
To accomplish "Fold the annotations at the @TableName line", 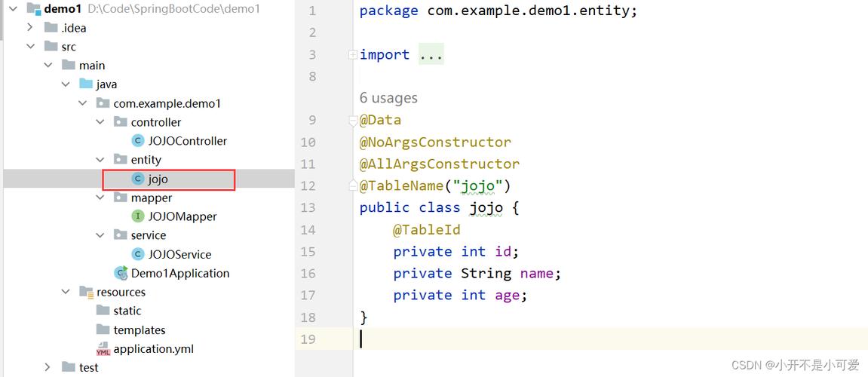I will click(353, 185).
